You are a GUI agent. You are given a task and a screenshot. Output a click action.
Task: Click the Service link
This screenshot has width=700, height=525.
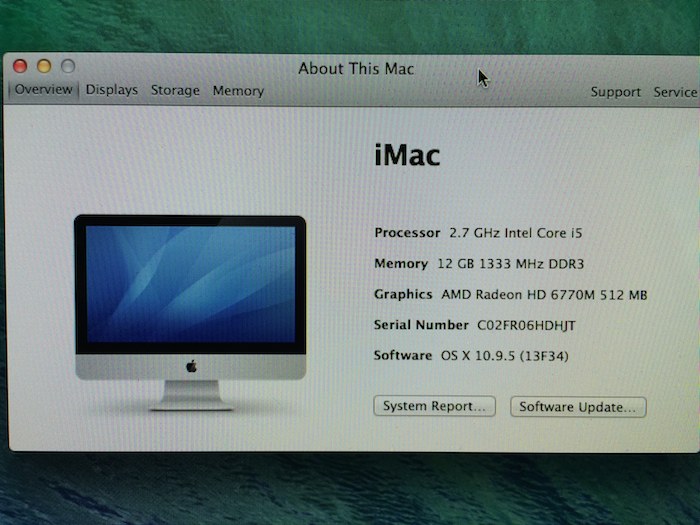point(675,92)
